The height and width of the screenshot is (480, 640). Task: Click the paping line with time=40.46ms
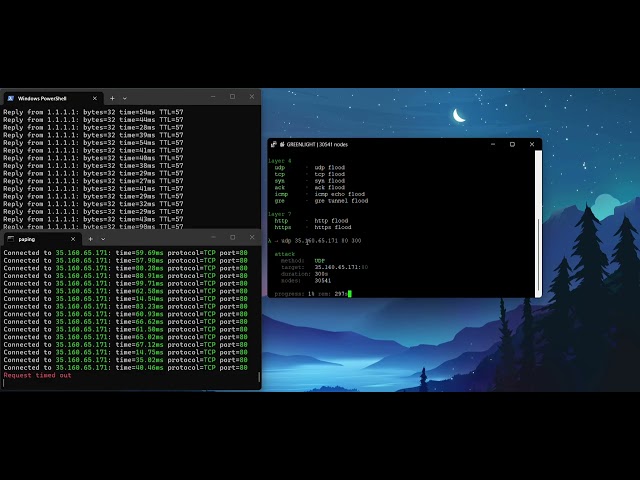(x=125, y=368)
